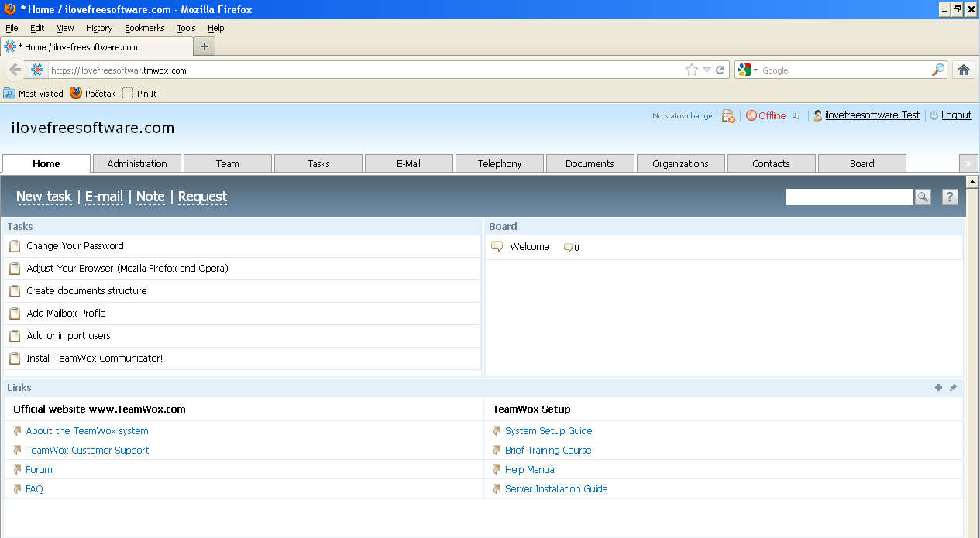
Task: Reload the page using refresh icon
Action: [720, 70]
